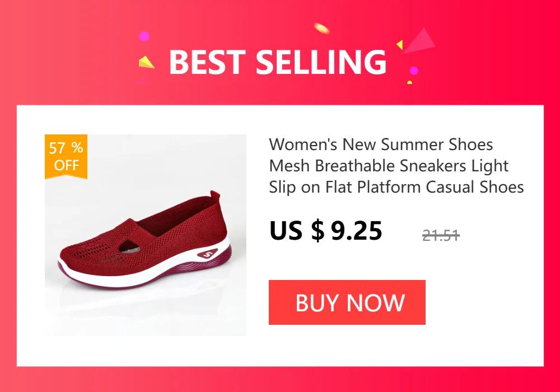Click the magenta dot left of BEST SELLING
Viewport: 560px width, 392px height.
pos(144,36)
